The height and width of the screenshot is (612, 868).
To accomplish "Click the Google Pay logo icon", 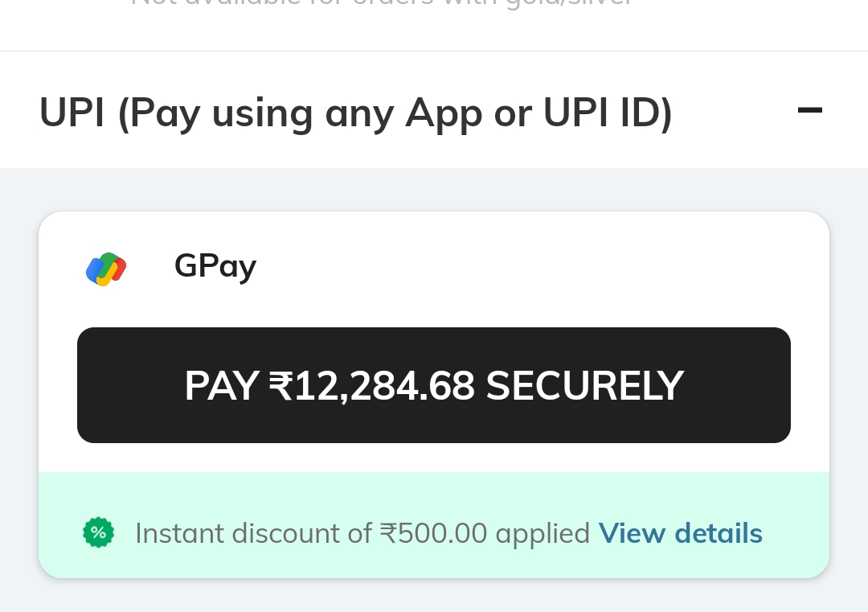I will coord(106,269).
